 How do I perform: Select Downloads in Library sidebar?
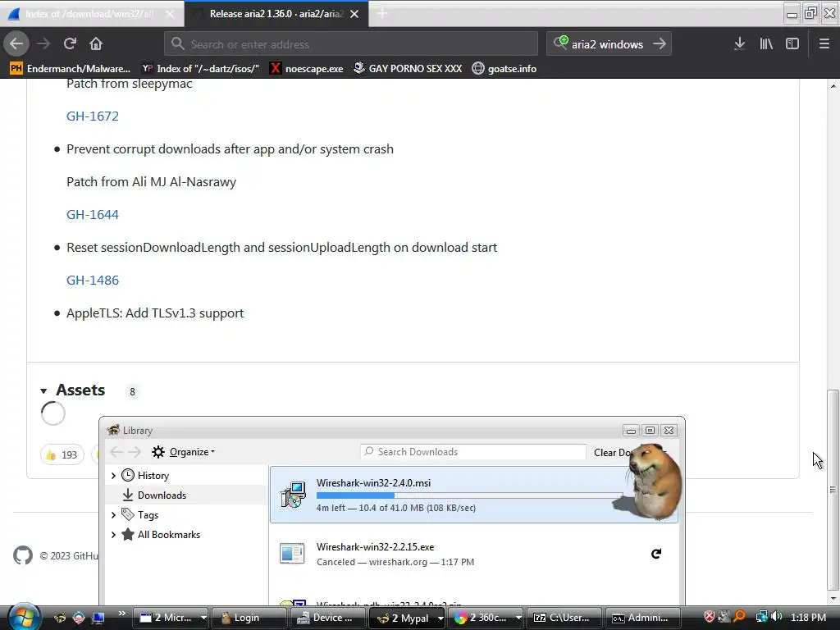coord(162,495)
